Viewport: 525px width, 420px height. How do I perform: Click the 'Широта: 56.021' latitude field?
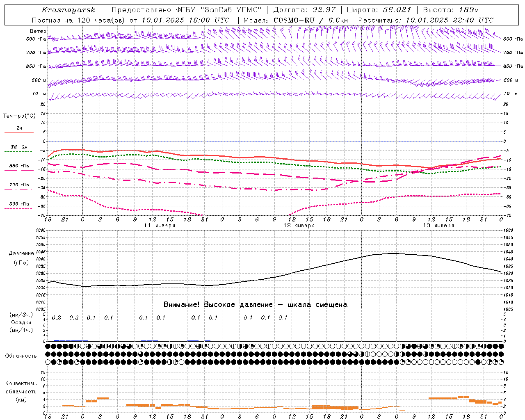pos(379,10)
